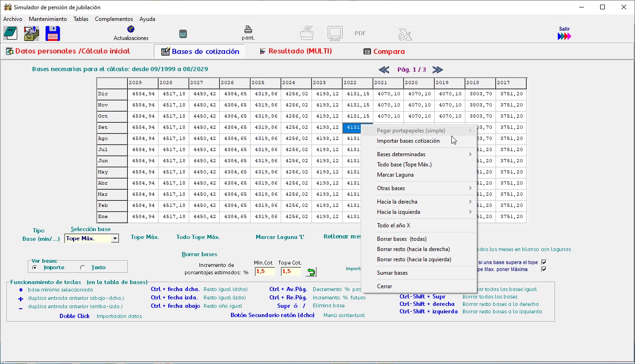Click the Oct 2020 cell 4070,10
Viewport: 635px width, 364px height.
click(x=419, y=116)
